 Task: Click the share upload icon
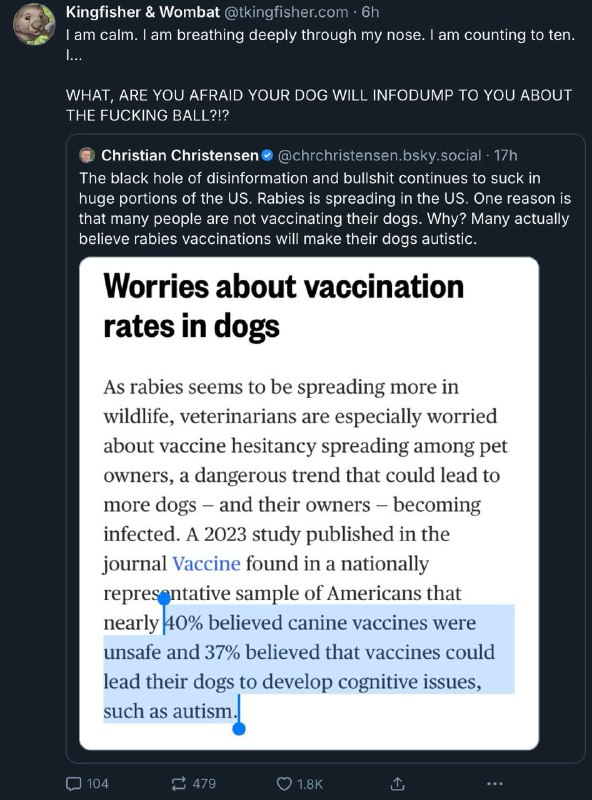[x=398, y=783]
